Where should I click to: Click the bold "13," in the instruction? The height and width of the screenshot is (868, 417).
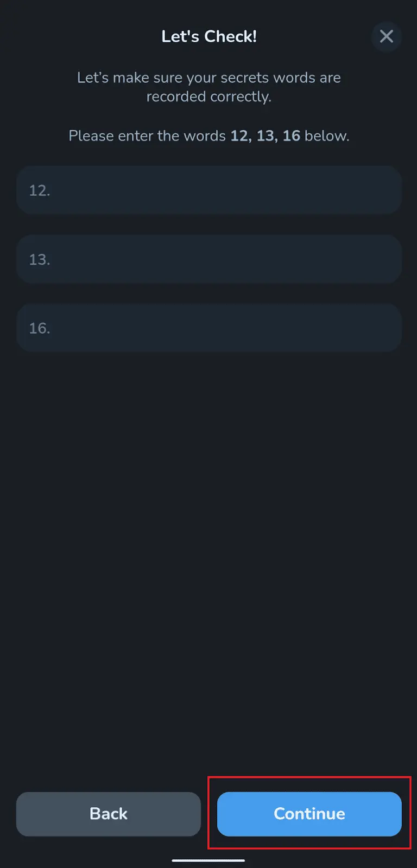coord(267,136)
